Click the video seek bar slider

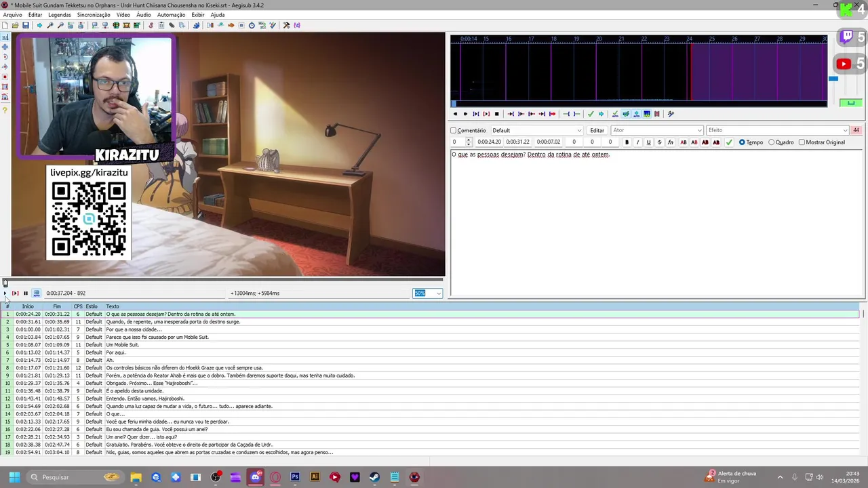pyautogui.click(x=223, y=281)
